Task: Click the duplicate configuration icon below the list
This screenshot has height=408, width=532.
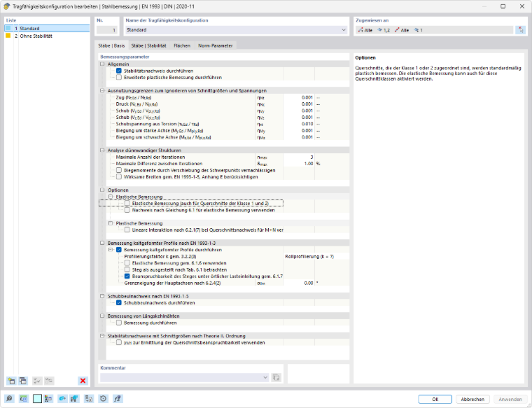Action: click(23, 381)
